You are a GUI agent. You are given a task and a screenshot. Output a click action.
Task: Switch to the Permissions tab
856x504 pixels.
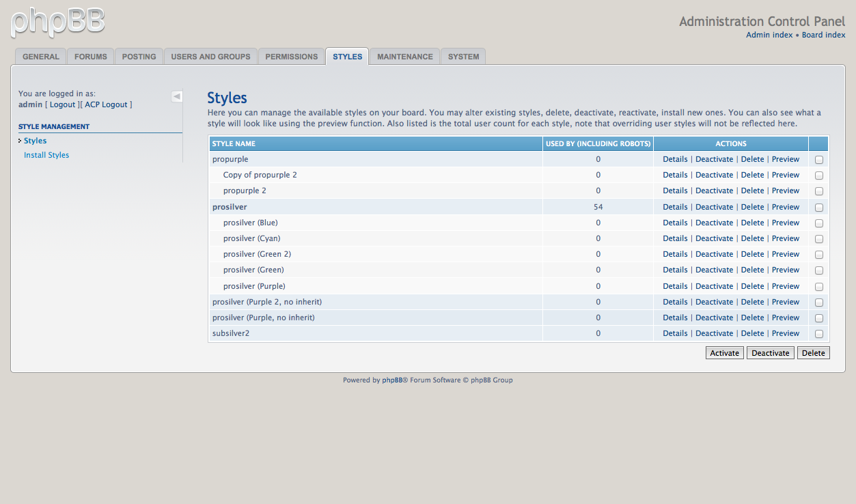click(x=292, y=57)
